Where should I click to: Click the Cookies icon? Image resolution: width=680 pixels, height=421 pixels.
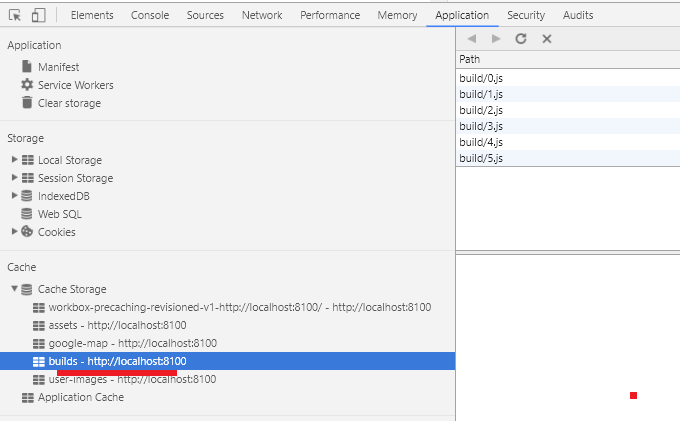click(27, 232)
